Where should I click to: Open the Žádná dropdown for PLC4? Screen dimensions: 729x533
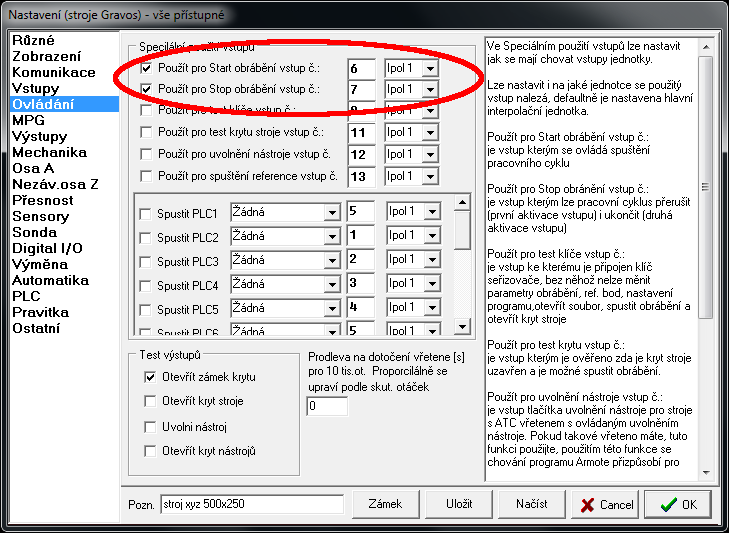[331, 284]
